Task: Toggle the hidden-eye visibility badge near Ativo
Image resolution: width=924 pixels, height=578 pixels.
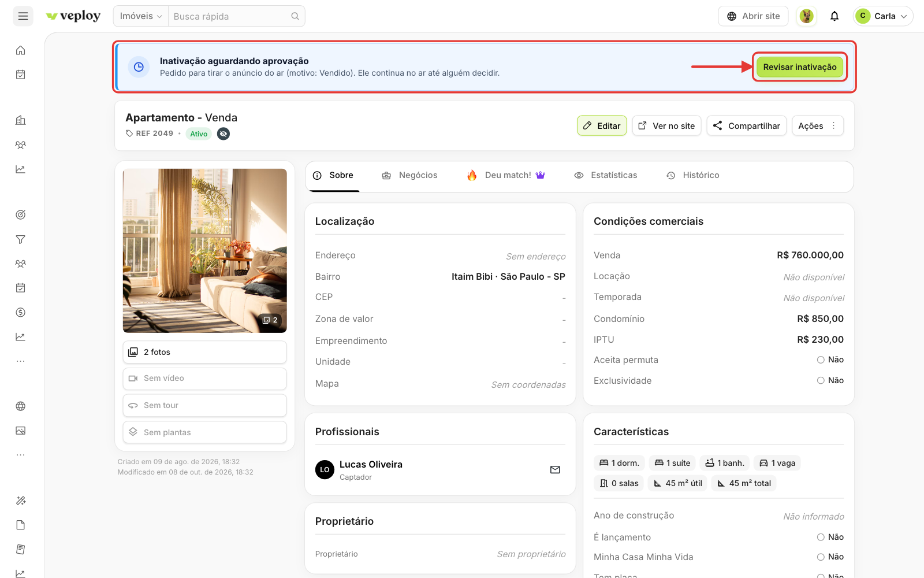Action: 223,134
